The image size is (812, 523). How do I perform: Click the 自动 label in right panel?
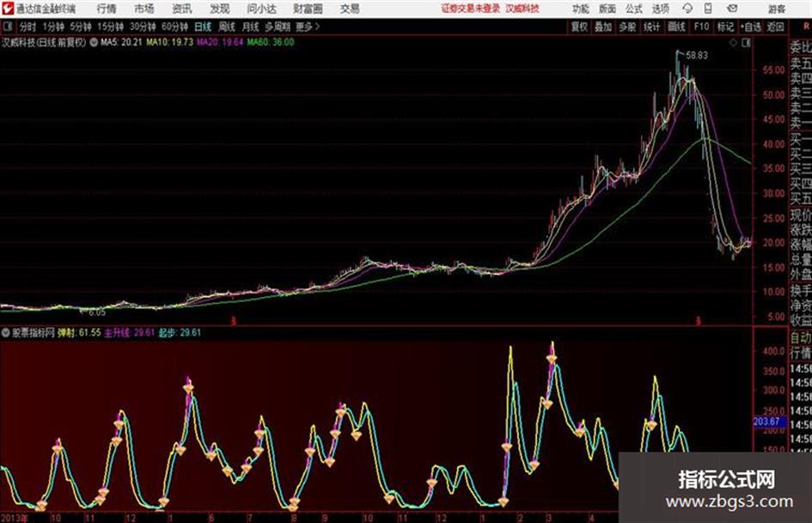[x=801, y=338]
